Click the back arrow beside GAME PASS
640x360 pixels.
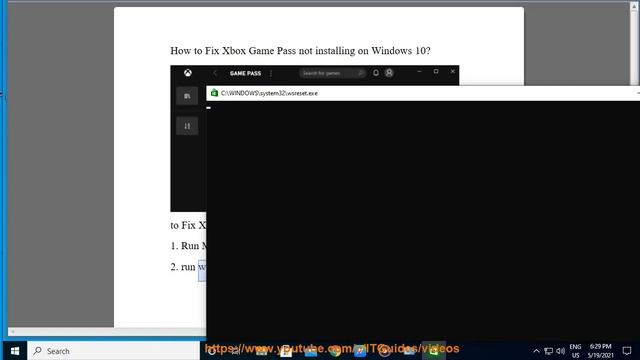point(215,73)
